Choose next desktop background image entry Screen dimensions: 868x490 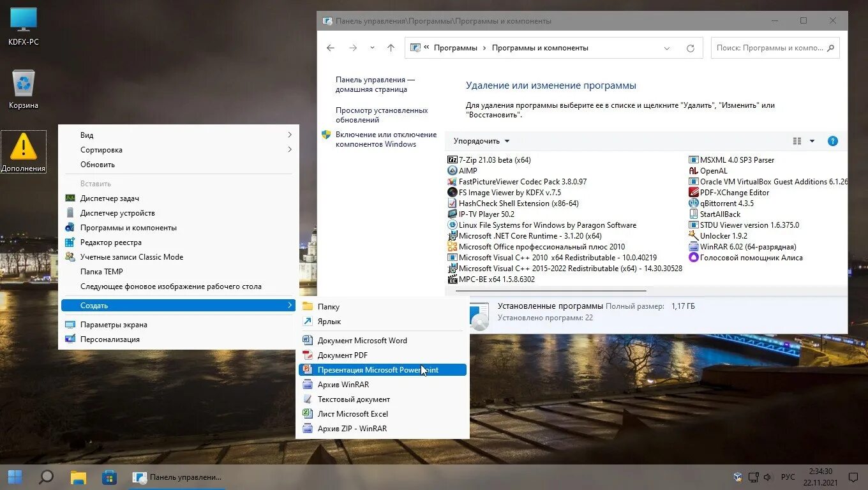pyautogui.click(x=178, y=286)
